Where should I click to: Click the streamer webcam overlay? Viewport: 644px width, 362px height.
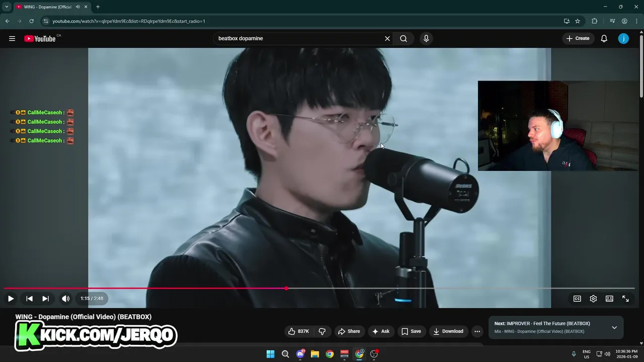point(558,126)
